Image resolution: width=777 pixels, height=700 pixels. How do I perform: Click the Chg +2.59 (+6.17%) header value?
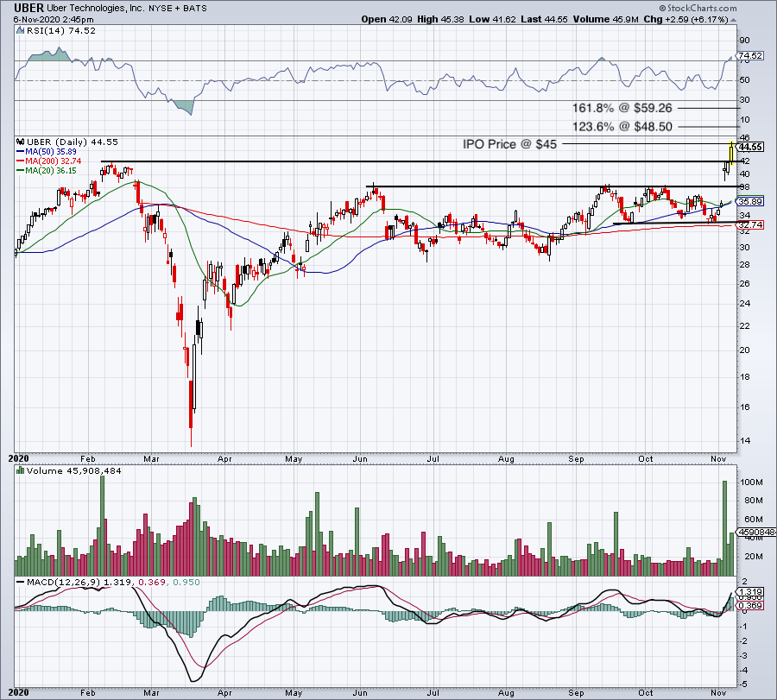point(685,19)
